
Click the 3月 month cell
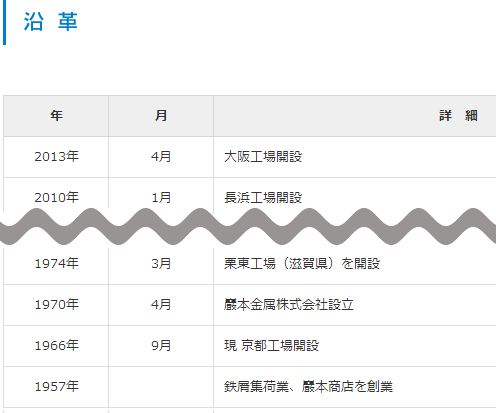click(161, 263)
